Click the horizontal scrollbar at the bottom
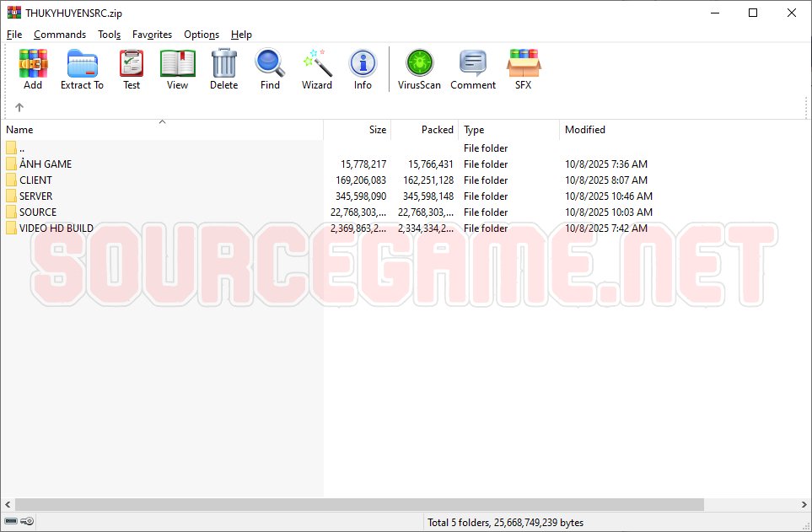The height and width of the screenshot is (532, 812). click(359, 504)
